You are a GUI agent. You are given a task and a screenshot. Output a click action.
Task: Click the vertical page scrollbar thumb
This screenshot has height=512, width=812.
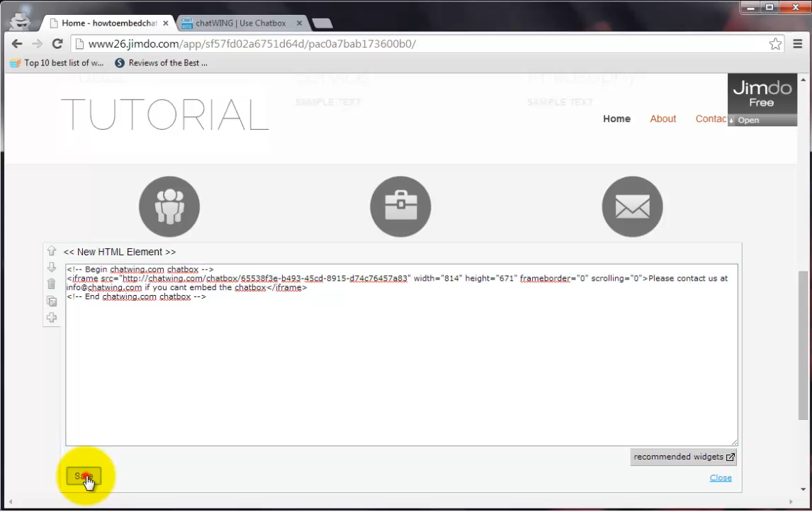coord(803,345)
